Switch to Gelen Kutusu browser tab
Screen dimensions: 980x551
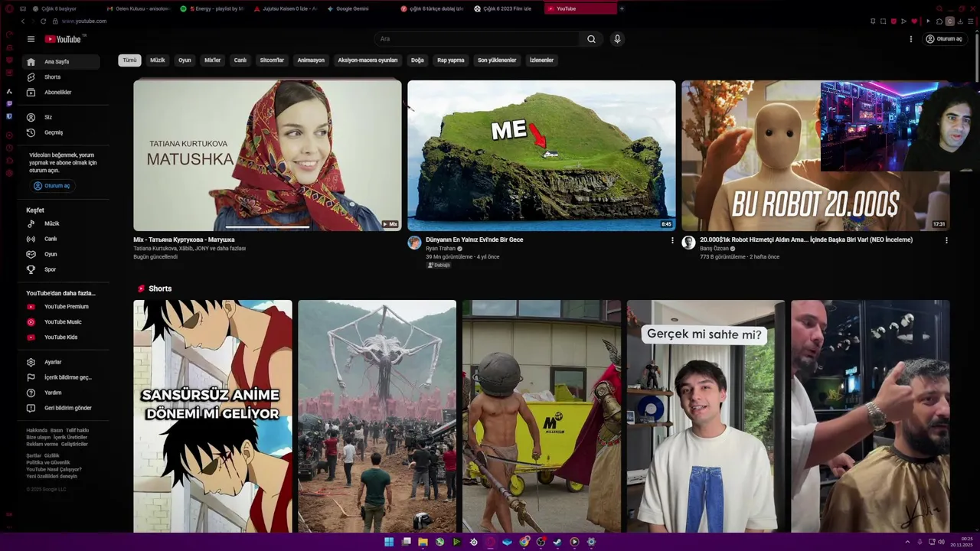click(138, 8)
